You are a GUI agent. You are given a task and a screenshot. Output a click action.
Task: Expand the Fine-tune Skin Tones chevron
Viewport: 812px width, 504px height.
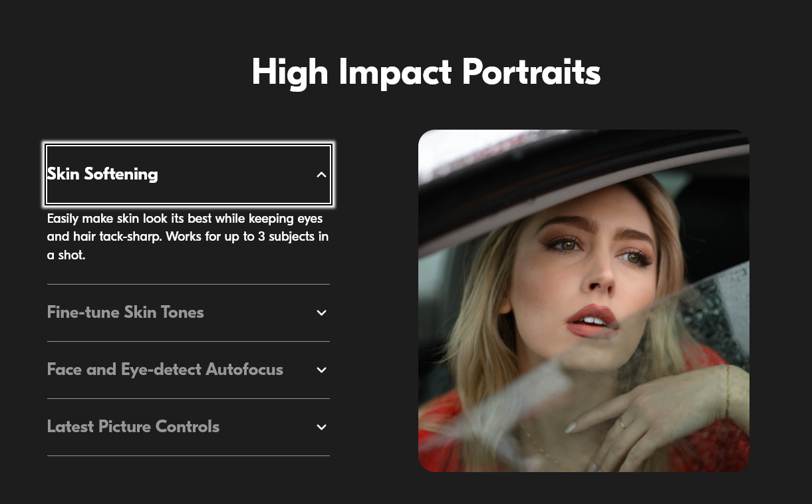point(321,313)
